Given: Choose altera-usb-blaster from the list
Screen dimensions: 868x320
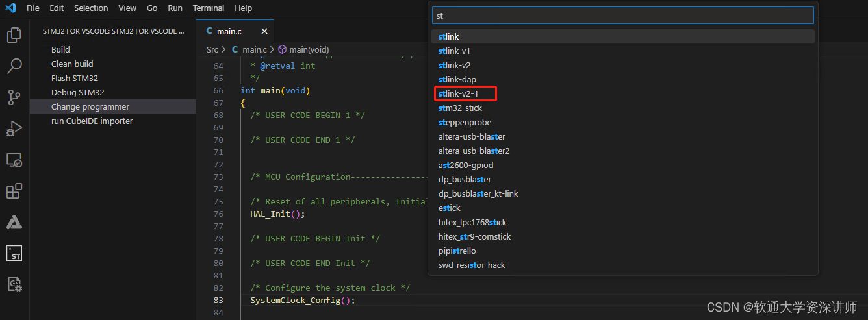Looking at the screenshot, I should (x=623, y=136).
